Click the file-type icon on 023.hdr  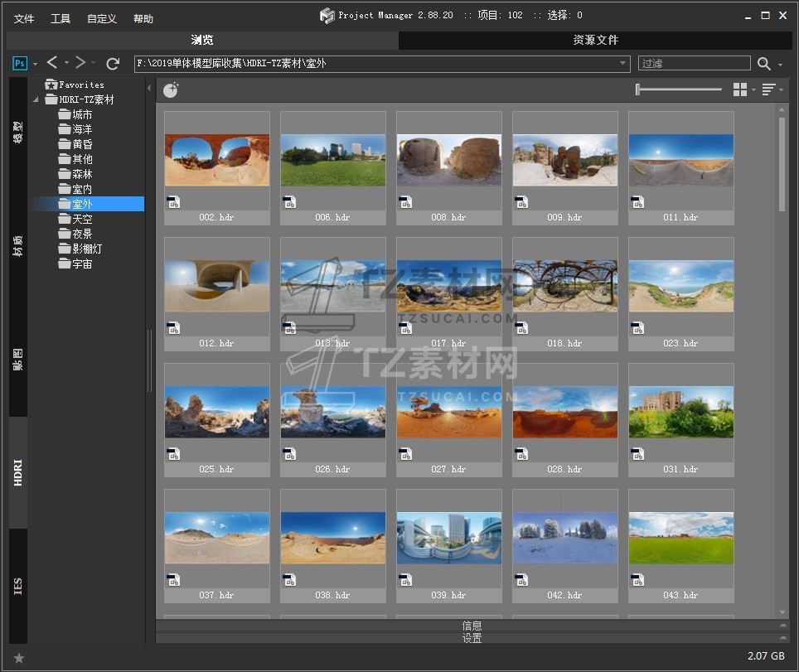click(x=638, y=328)
